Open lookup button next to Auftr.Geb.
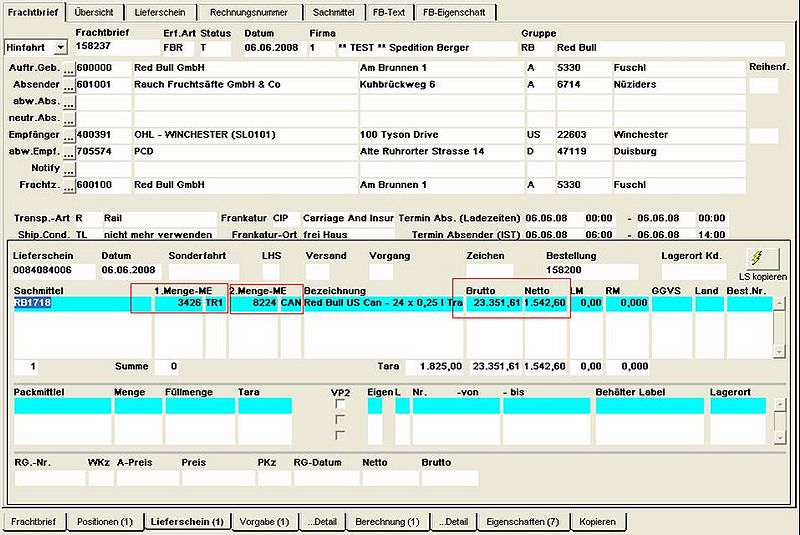The height and width of the screenshot is (535, 800). 69,68
